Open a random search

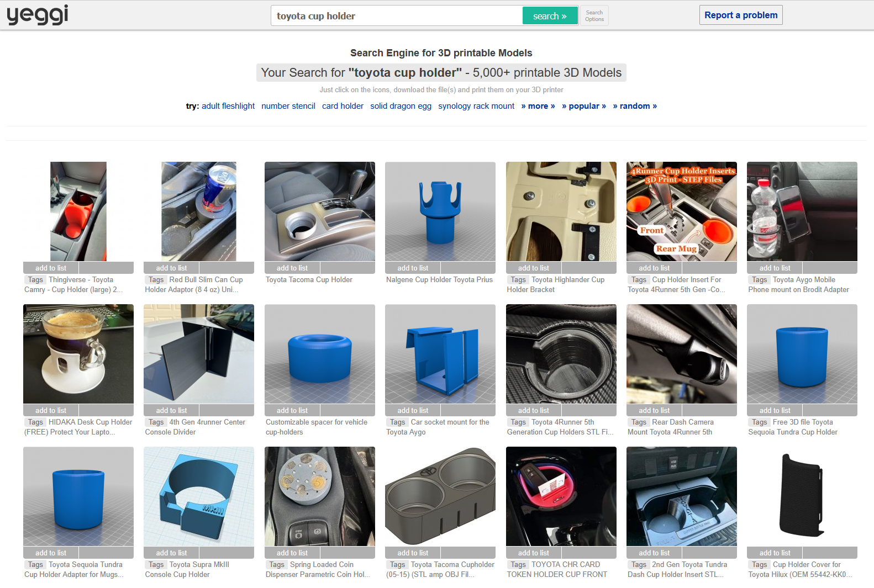click(x=635, y=106)
